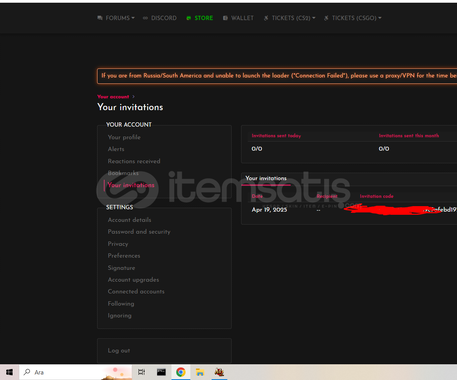Switch to Google Chrome on taskbar
457x380 pixels.
click(x=181, y=372)
